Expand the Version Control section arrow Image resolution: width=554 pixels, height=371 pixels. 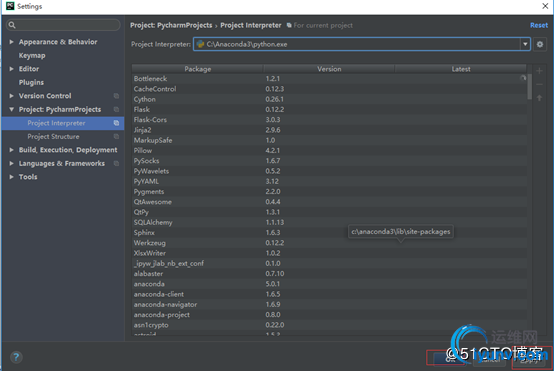(11, 96)
